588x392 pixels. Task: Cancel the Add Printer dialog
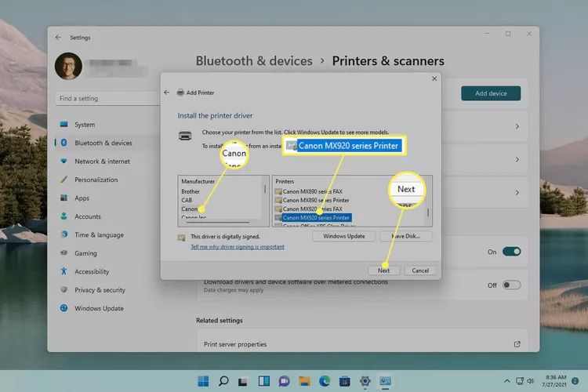pyautogui.click(x=420, y=270)
